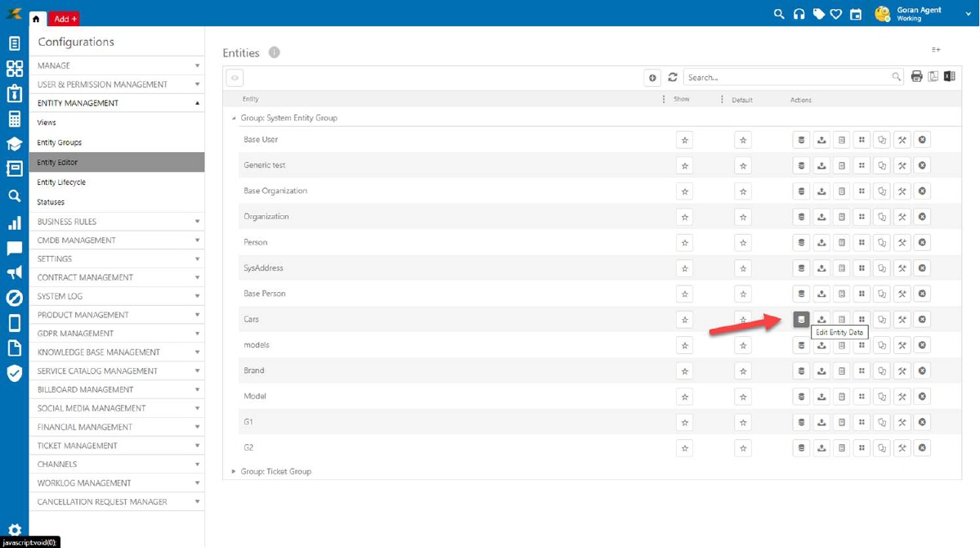
Task: Toggle the Show star for SysAddress
Action: click(685, 268)
